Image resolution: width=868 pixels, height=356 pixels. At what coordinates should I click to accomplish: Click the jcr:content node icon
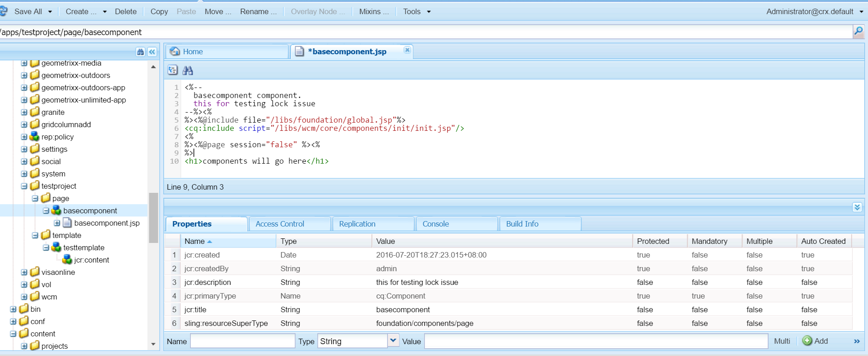point(68,259)
